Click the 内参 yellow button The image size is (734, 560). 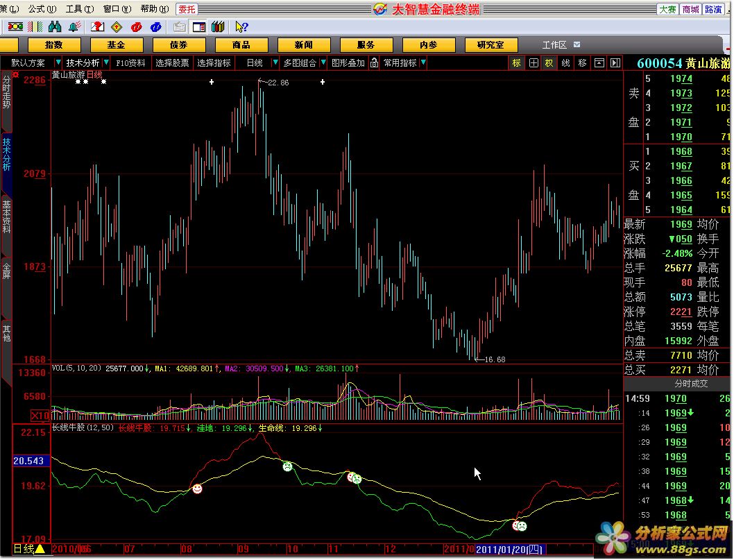[x=428, y=45]
